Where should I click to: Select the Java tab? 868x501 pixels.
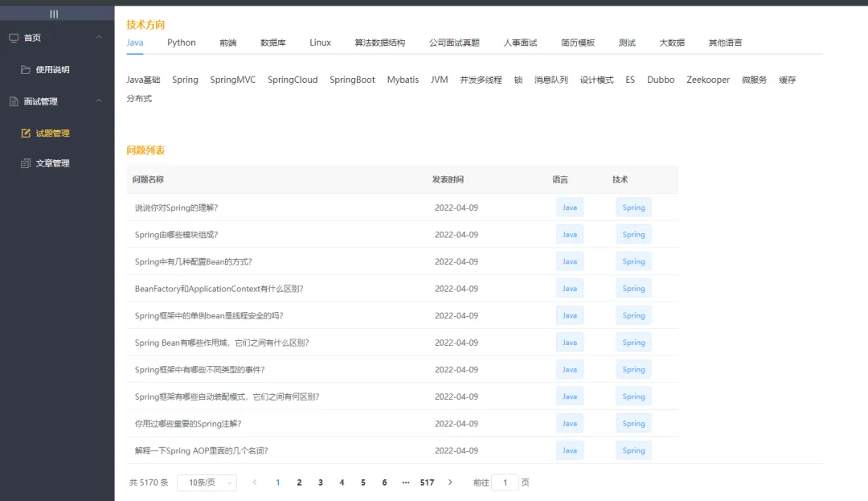(134, 43)
